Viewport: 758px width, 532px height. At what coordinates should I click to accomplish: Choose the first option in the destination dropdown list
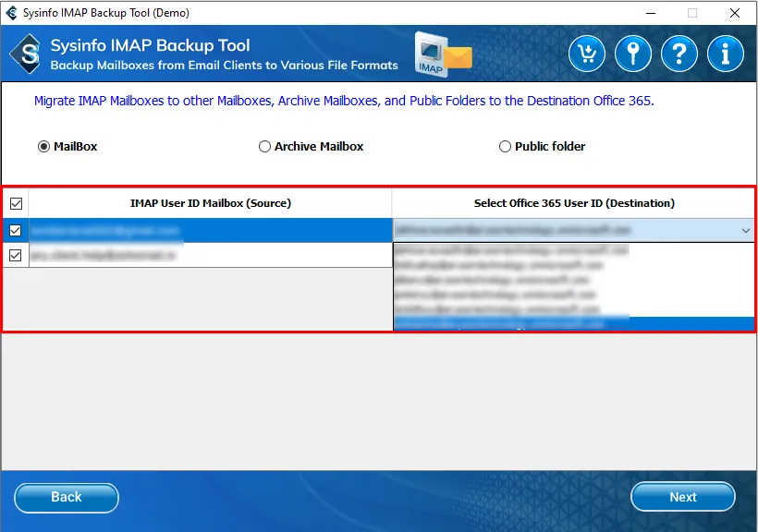[573, 250]
